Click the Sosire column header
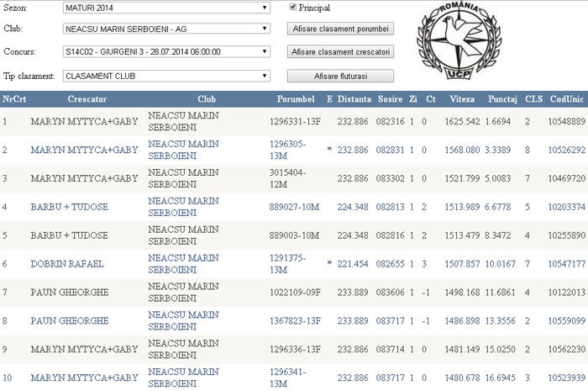The height and width of the screenshot is (391, 588). [391, 99]
